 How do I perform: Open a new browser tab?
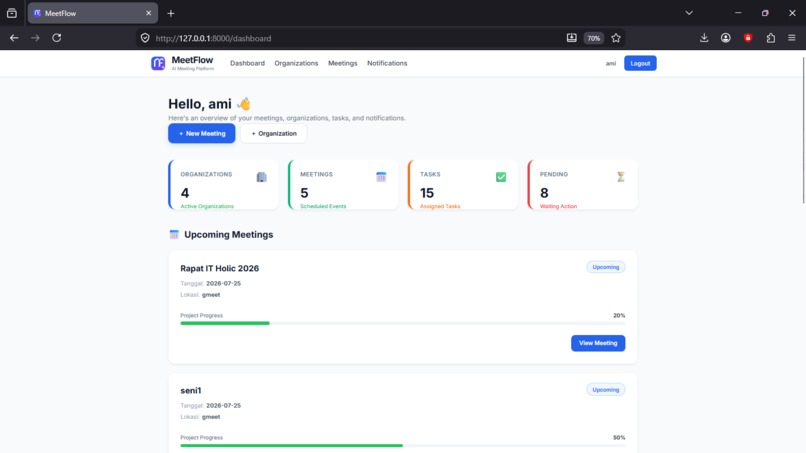click(171, 13)
